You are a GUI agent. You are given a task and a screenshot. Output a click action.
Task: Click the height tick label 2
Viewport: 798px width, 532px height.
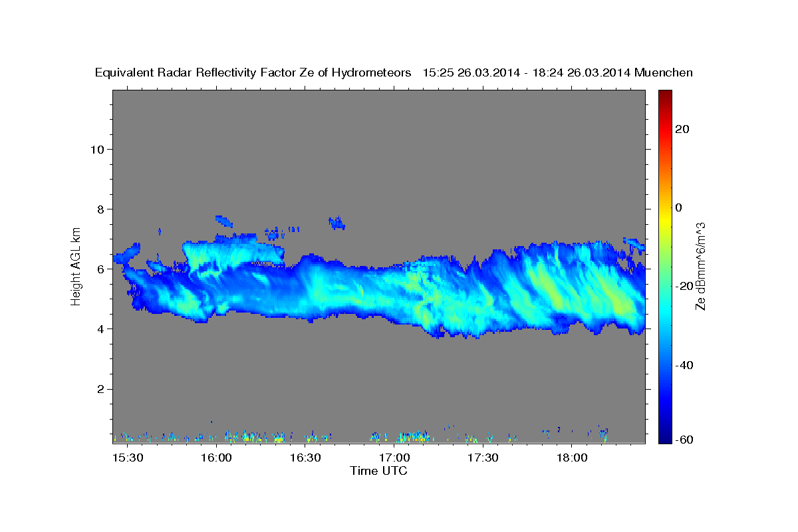click(102, 389)
